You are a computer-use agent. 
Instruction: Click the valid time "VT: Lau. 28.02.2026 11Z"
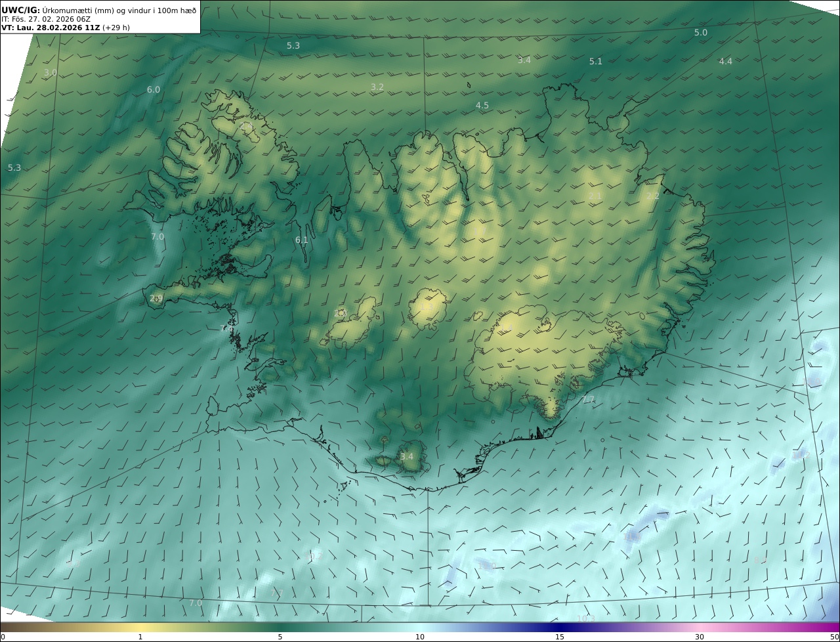click(51, 28)
